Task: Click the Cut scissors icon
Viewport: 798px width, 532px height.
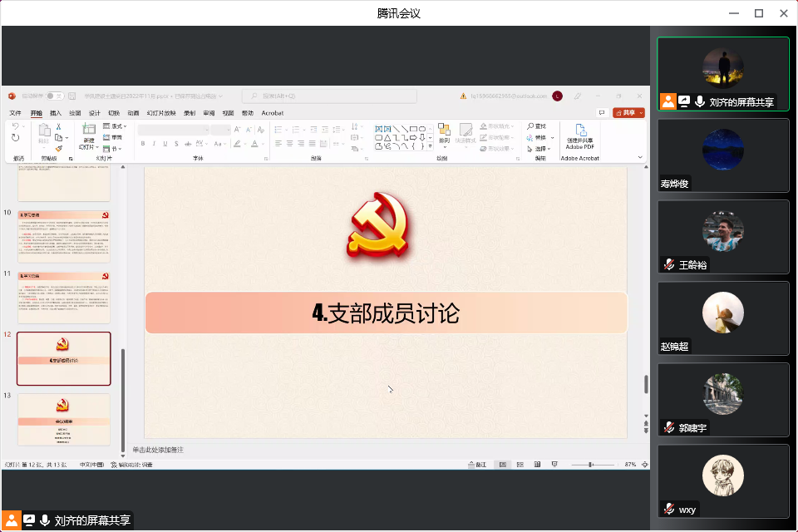Action: click(x=59, y=126)
